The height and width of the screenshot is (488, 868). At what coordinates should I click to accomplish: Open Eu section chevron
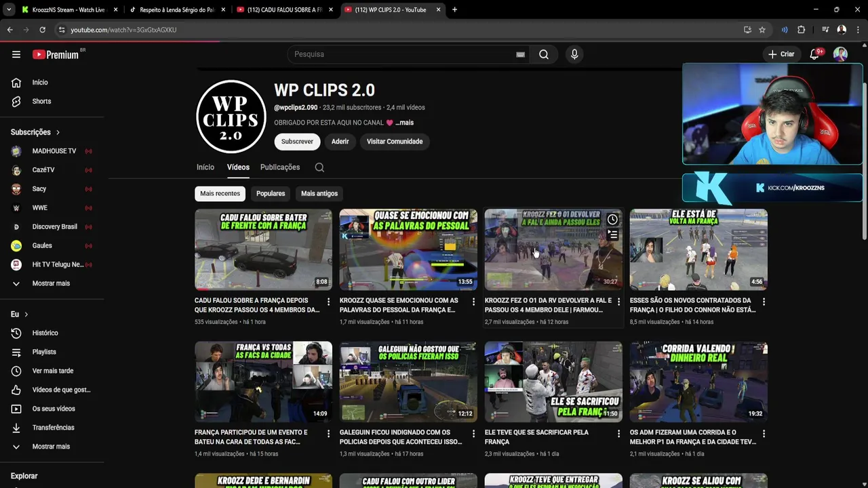point(26,314)
